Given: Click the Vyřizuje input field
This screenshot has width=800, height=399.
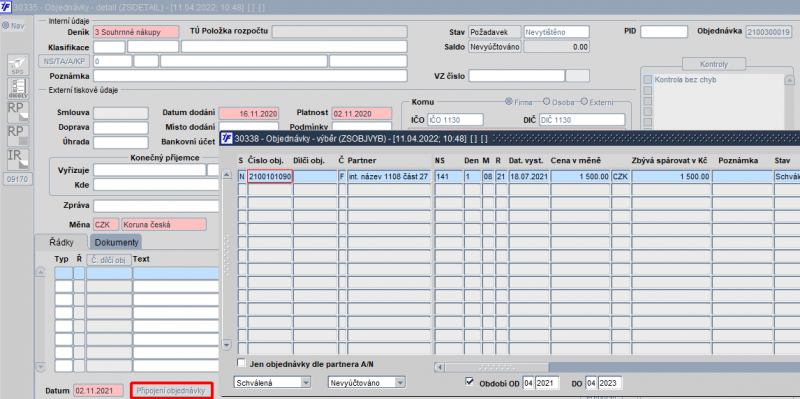Looking at the screenshot, I should click(149, 170).
